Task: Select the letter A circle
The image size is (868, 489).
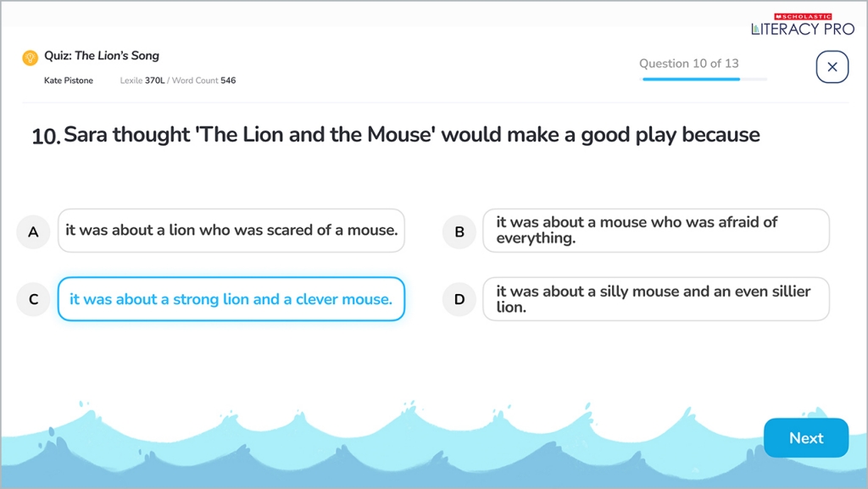Action: pyautogui.click(x=33, y=231)
